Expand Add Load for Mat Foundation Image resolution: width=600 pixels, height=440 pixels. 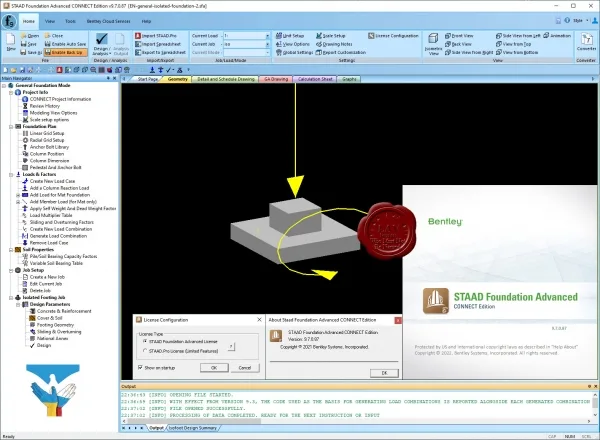18,195
